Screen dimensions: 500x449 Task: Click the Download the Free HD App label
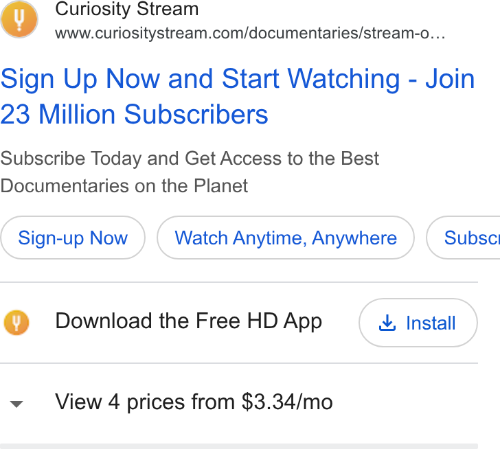click(189, 321)
